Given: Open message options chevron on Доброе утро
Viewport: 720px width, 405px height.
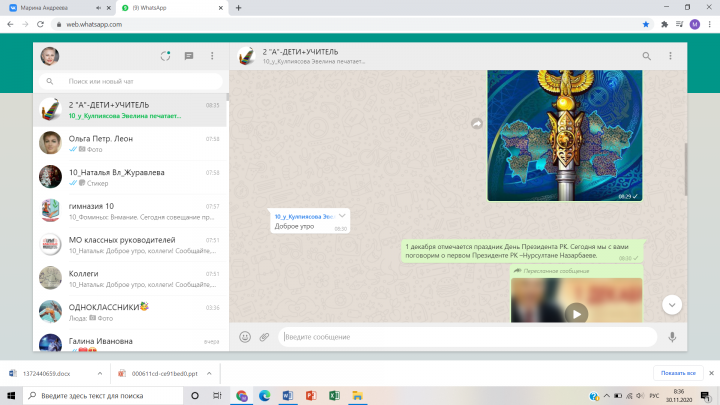Looking at the screenshot, I should tap(342, 215).
